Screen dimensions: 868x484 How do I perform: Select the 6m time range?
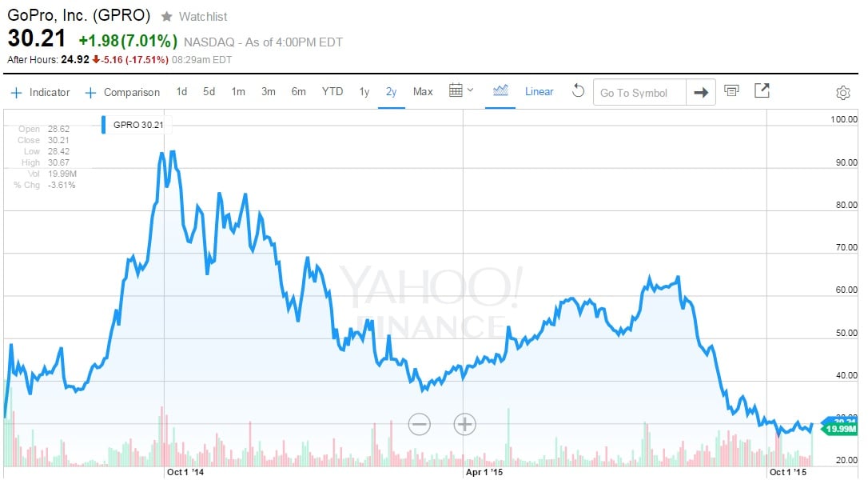298,92
